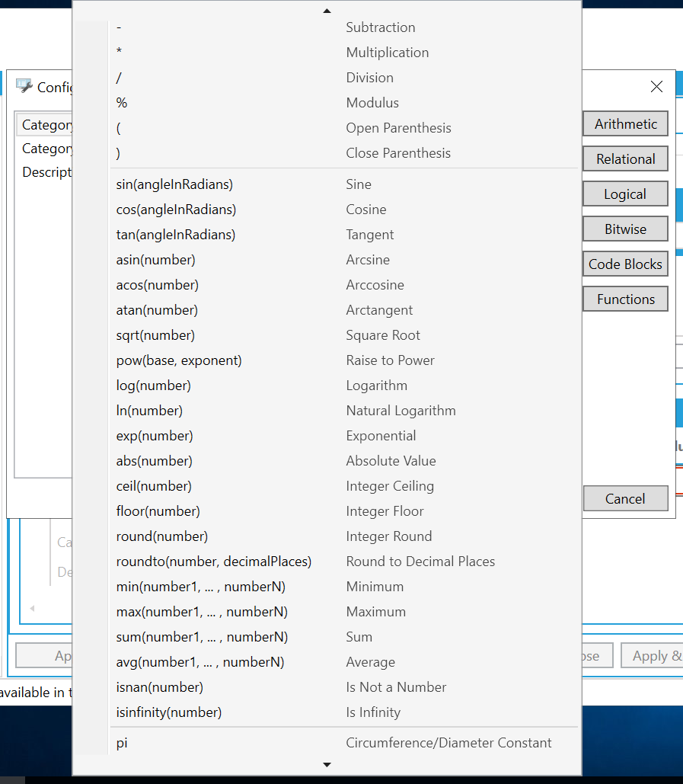Open the Relational operators dropdown
The width and height of the screenshot is (683, 784).
(x=625, y=159)
